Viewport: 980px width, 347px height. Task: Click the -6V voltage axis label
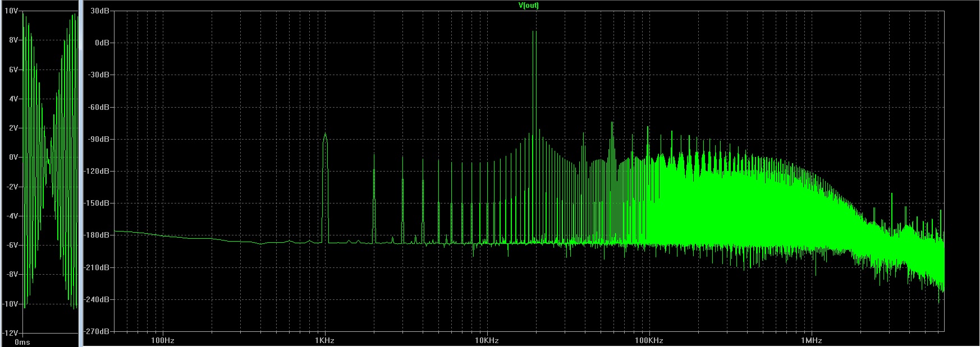tap(12, 245)
